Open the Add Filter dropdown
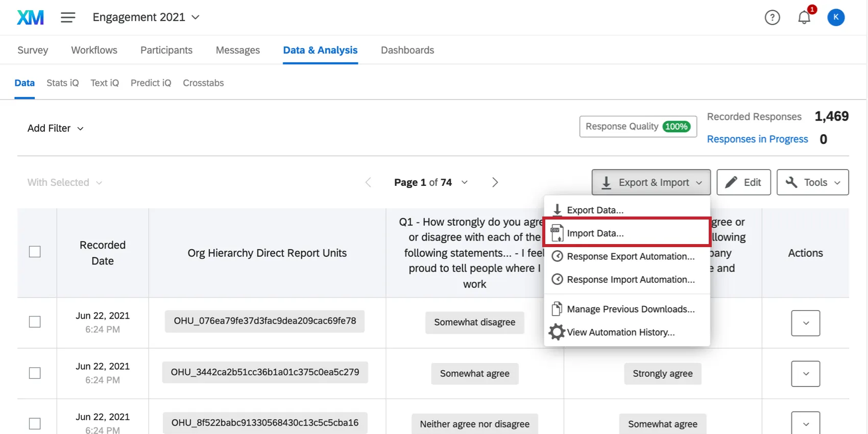 coord(55,128)
